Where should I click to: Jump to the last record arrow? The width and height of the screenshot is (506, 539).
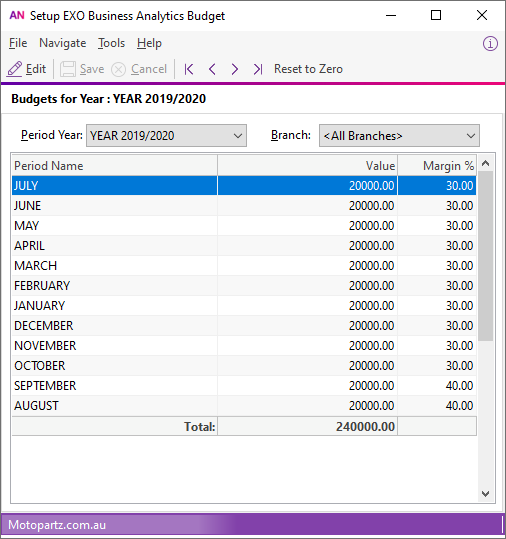258,69
